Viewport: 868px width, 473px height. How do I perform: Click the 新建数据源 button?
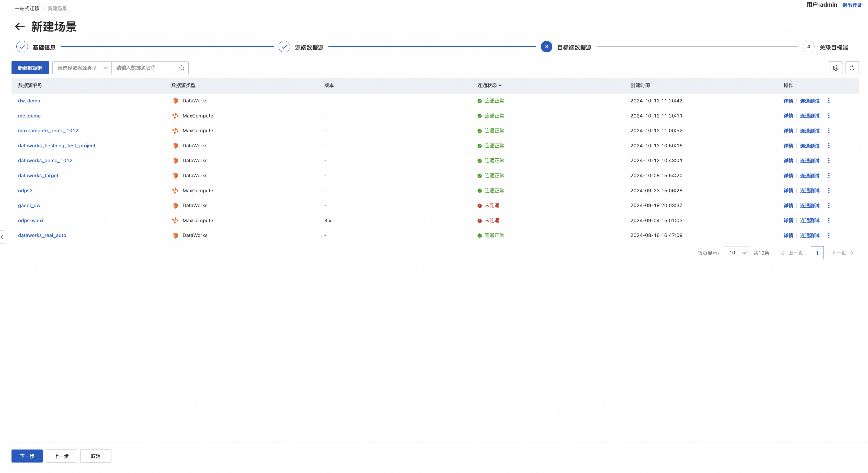(30, 68)
